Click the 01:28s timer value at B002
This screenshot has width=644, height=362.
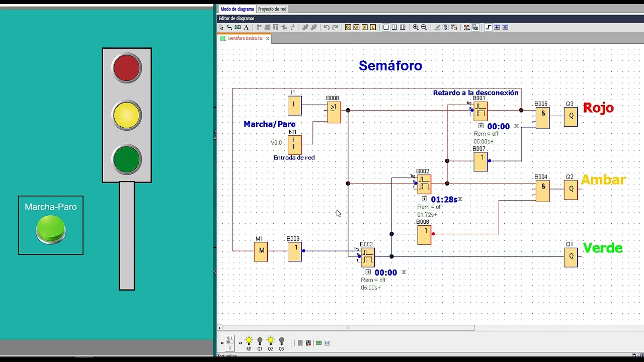444,199
